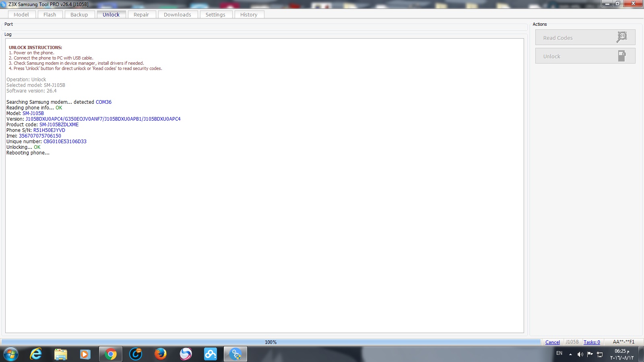Click the J105B model status bar entry
Screen dimensions: 644x362
point(572,342)
